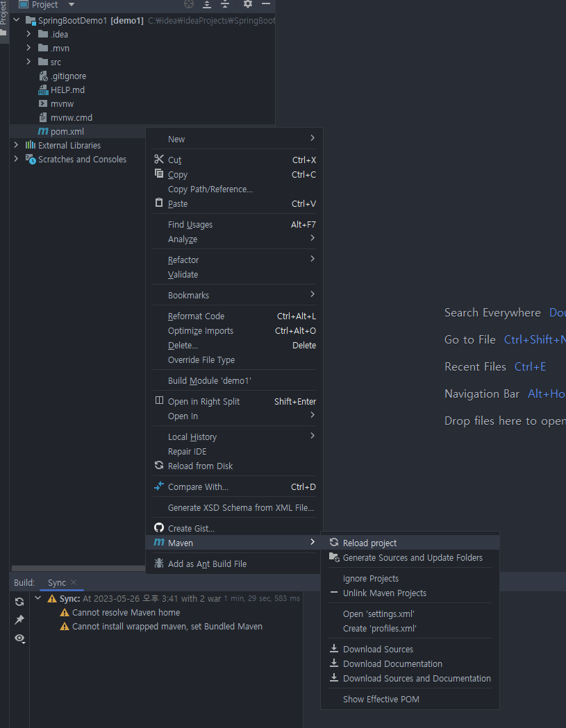Click the Project panel horizontal scrollbar

tap(78, 568)
